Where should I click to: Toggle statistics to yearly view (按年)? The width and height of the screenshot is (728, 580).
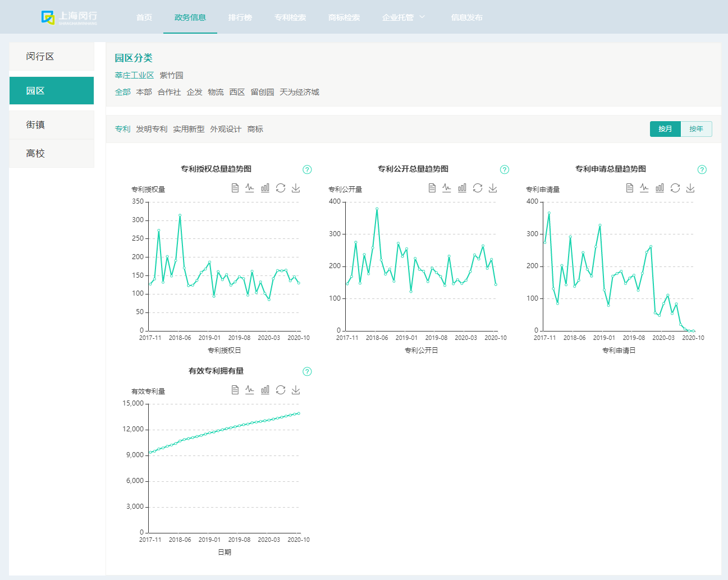click(x=696, y=129)
